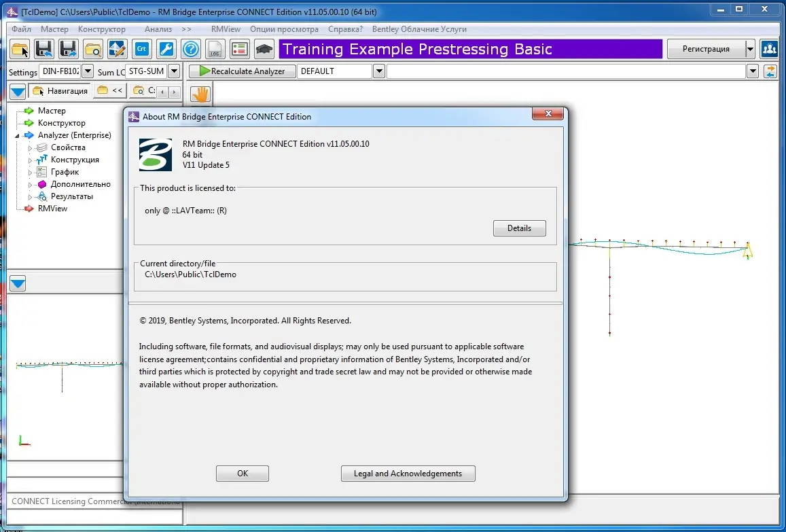Open the Опции просмотра menu
The width and height of the screenshot is (786, 532).
coord(284,29)
